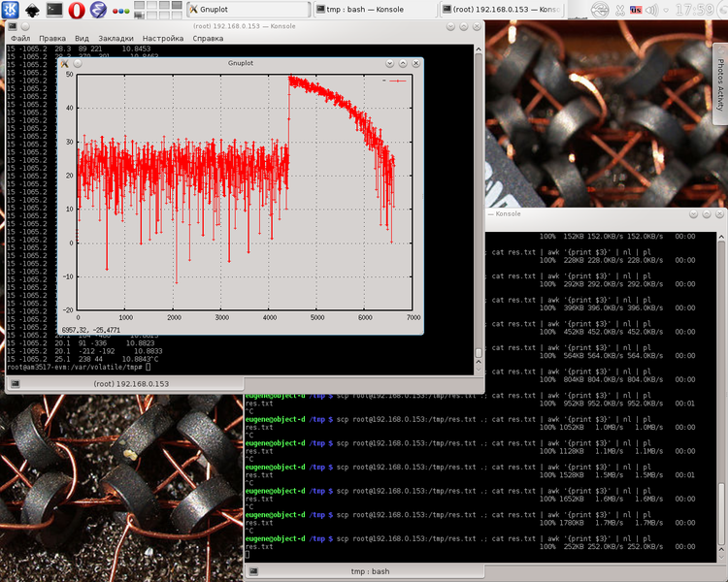
Task: Minimize the Gnuplot window
Action: [x=390, y=63]
